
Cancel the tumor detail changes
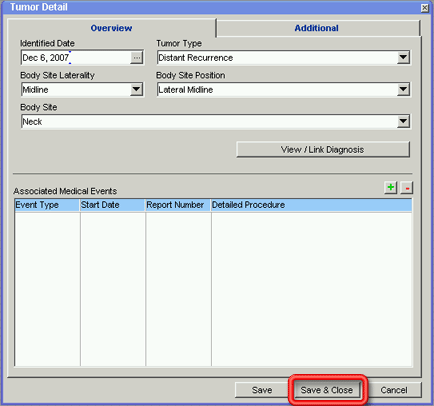pos(394,390)
